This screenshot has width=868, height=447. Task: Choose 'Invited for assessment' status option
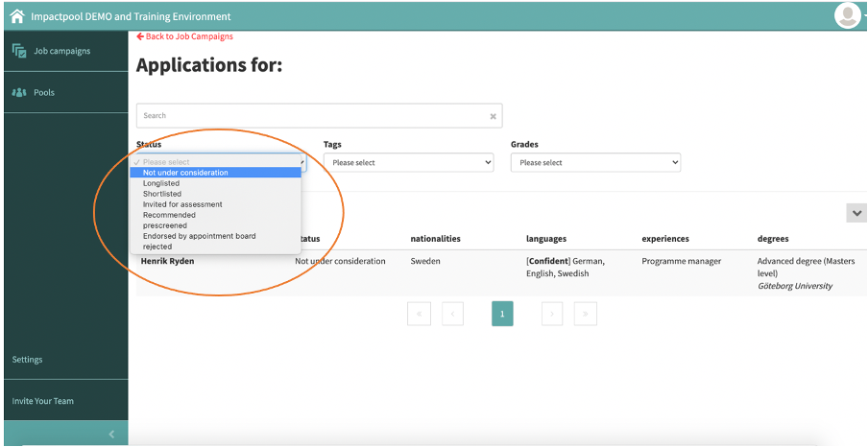pyautogui.click(x=215, y=204)
